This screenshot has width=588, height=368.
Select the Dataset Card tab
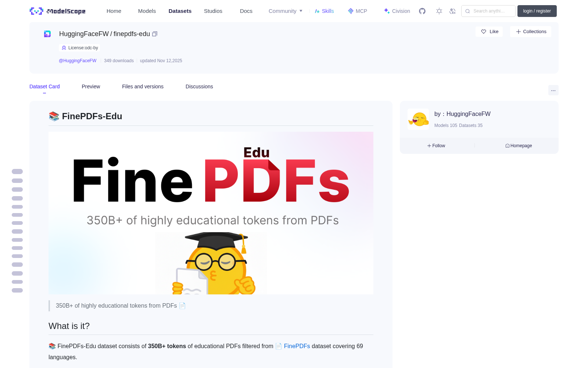tap(44, 86)
